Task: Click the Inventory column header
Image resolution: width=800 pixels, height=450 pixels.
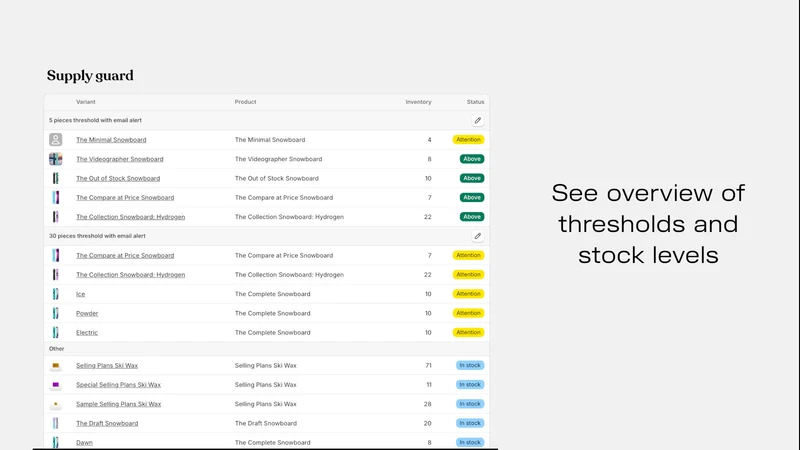Action: (x=418, y=102)
